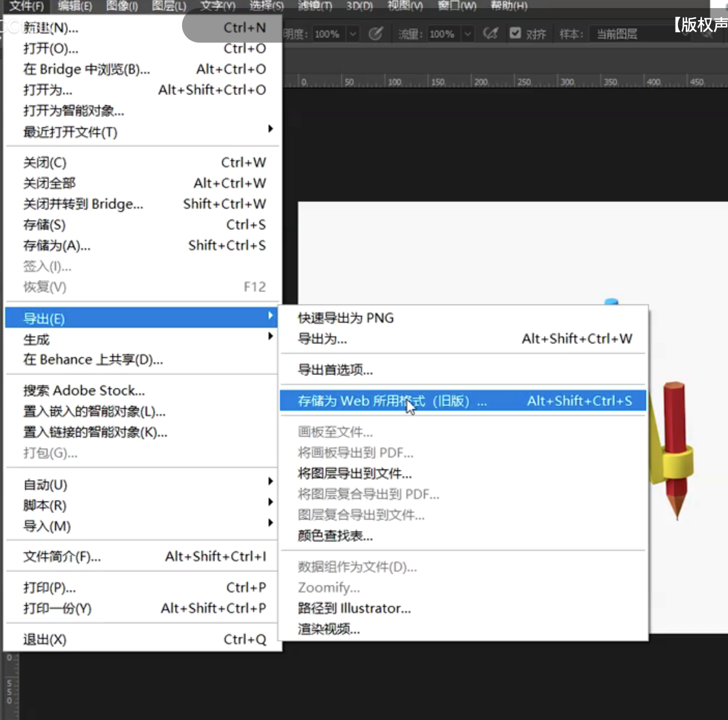This screenshot has width=728, height=720.
Task: Open the 视图(V) menu
Action: coord(405,6)
